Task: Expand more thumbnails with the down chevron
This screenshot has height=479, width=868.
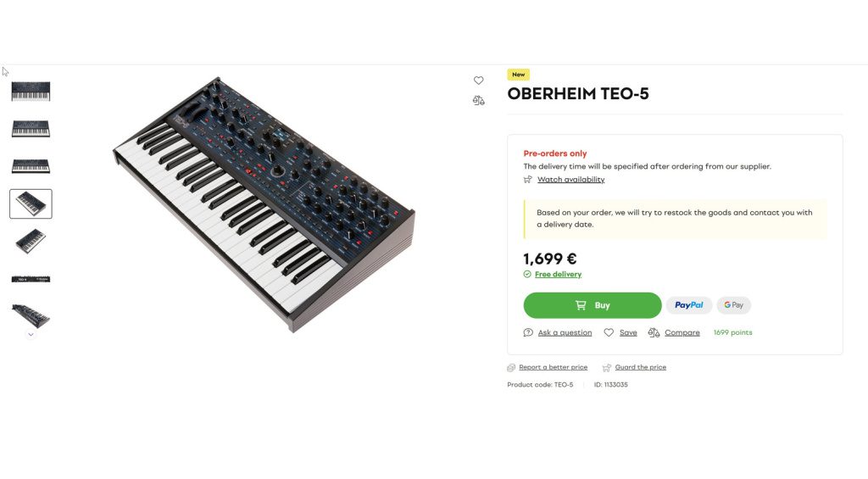Action: pos(31,335)
